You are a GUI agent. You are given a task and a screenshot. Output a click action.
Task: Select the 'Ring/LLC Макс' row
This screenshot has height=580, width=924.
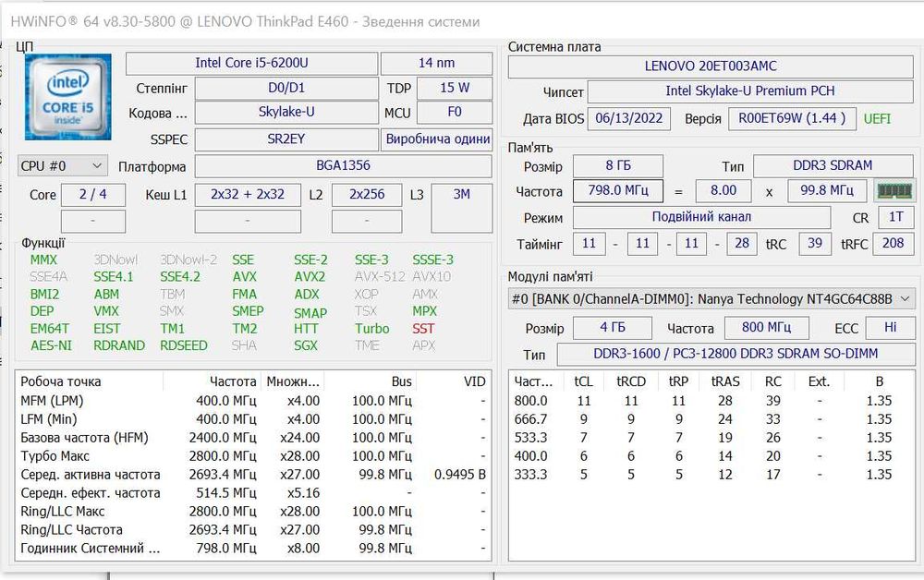click(x=253, y=511)
